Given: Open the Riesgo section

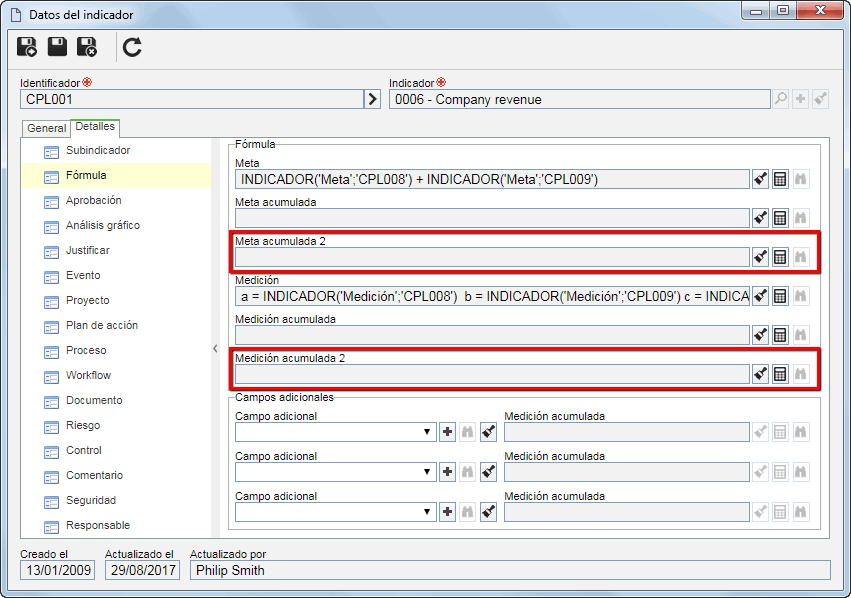Looking at the screenshot, I should pyautogui.click(x=83, y=425).
